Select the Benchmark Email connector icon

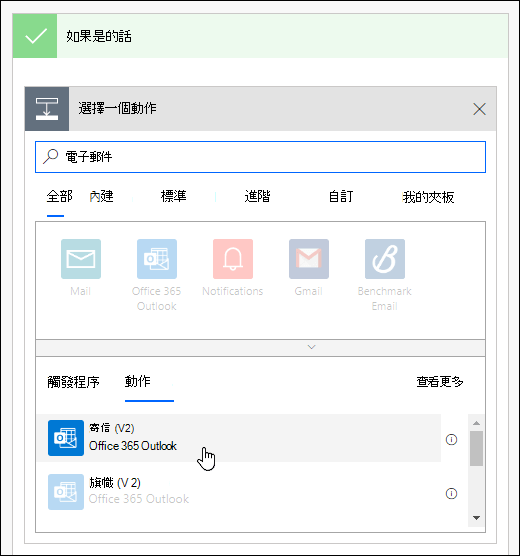[385, 259]
